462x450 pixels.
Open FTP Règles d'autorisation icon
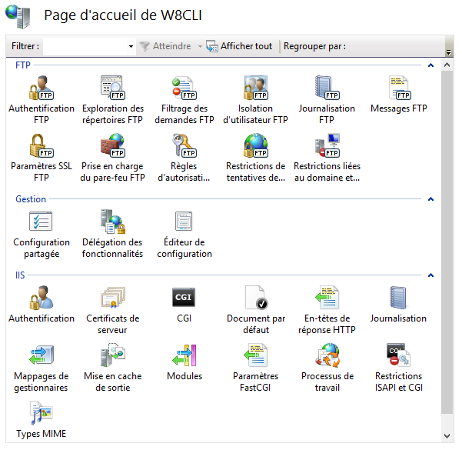tap(184, 146)
